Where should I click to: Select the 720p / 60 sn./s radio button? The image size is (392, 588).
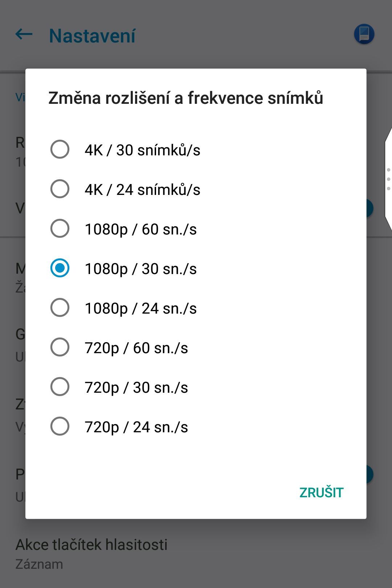(x=60, y=347)
